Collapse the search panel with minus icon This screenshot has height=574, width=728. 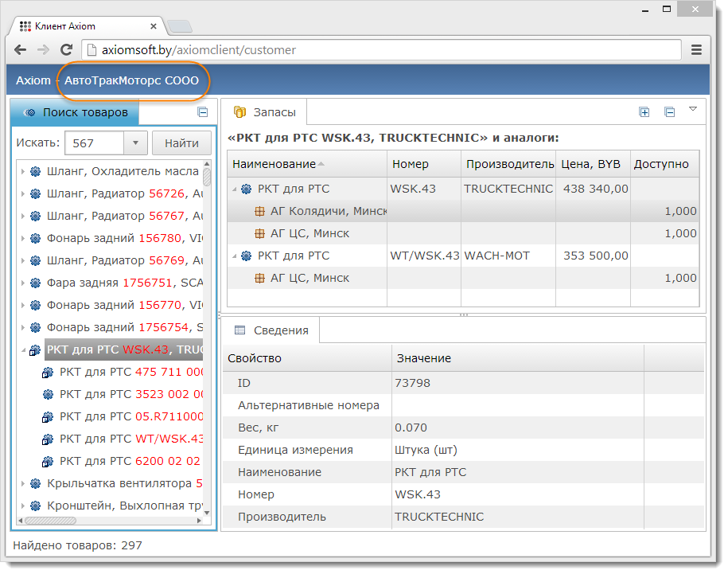(203, 112)
